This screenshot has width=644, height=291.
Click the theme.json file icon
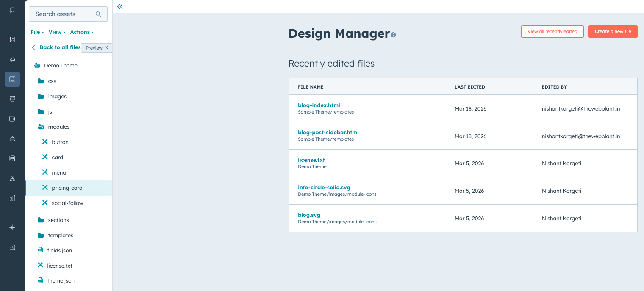(40, 280)
